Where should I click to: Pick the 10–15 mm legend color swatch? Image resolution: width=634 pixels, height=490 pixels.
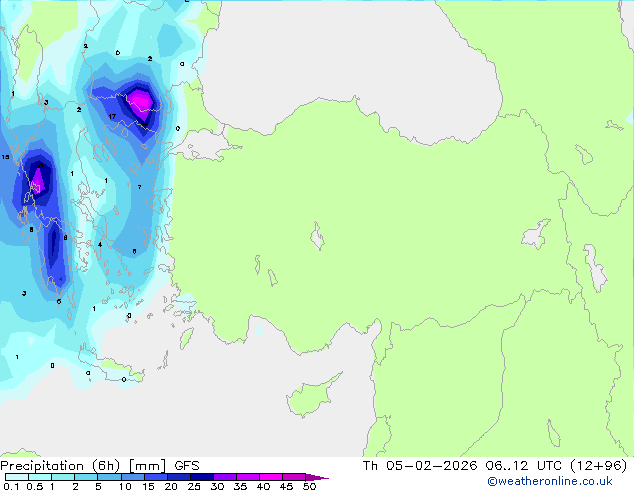point(132,477)
